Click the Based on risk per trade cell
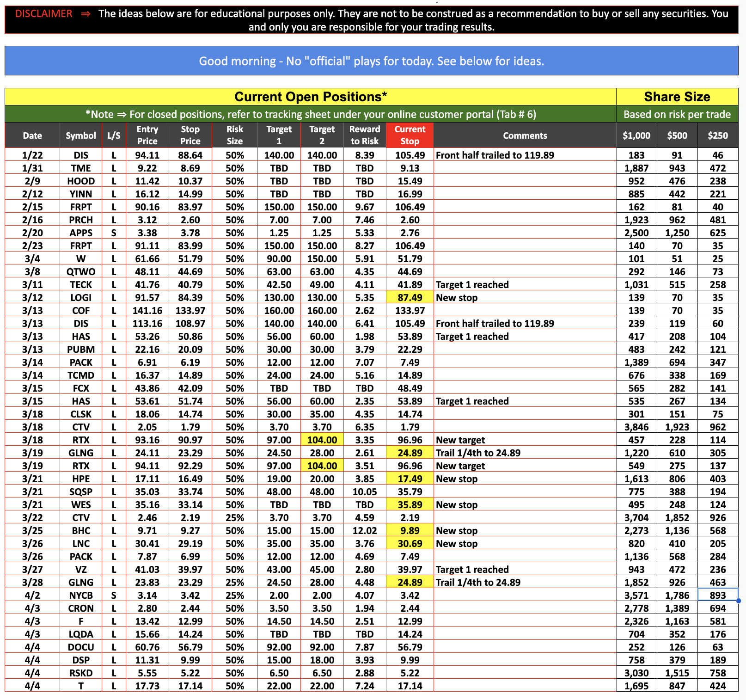746x700 pixels. pos(677,114)
